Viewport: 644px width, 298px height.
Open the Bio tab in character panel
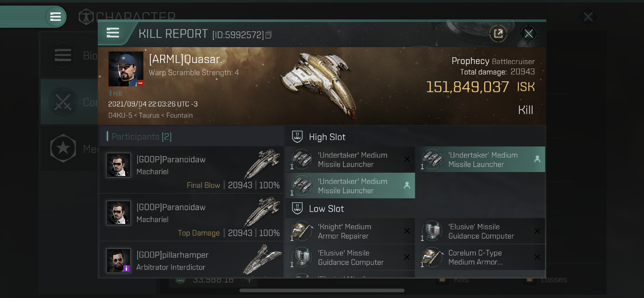68,55
